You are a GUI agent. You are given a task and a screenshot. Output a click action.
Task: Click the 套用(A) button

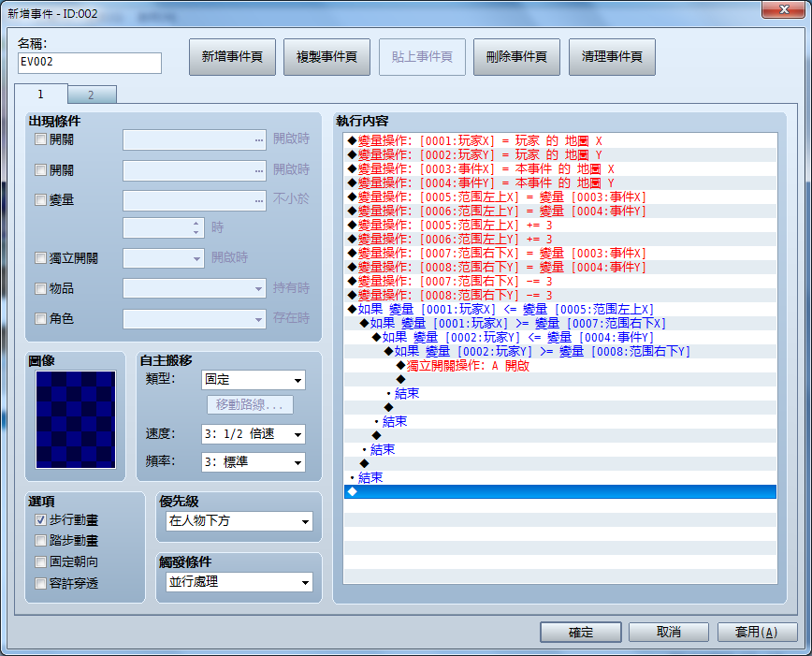[x=757, y=633]
